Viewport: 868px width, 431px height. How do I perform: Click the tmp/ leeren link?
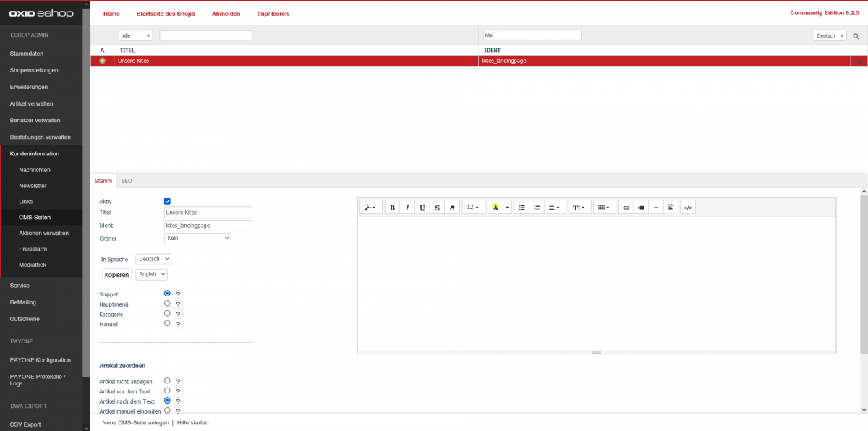tap(273, 14)
